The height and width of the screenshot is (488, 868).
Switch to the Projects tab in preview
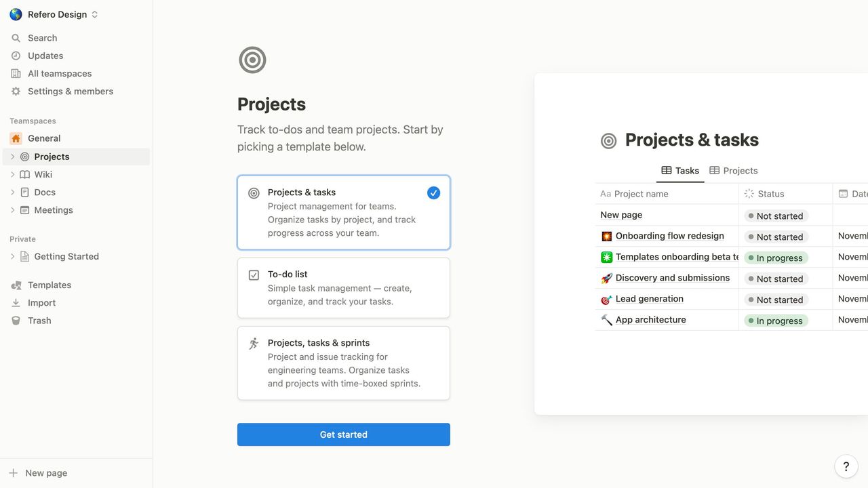pos(733,170)
